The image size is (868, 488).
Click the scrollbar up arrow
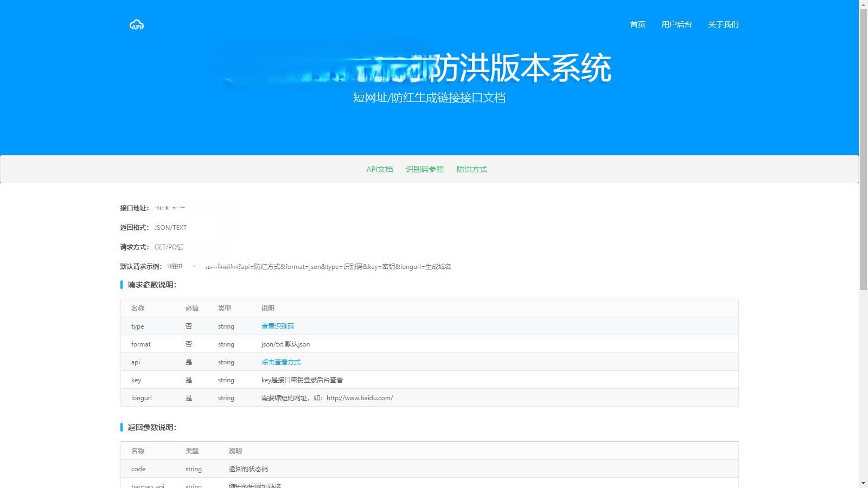click(863, 4)
